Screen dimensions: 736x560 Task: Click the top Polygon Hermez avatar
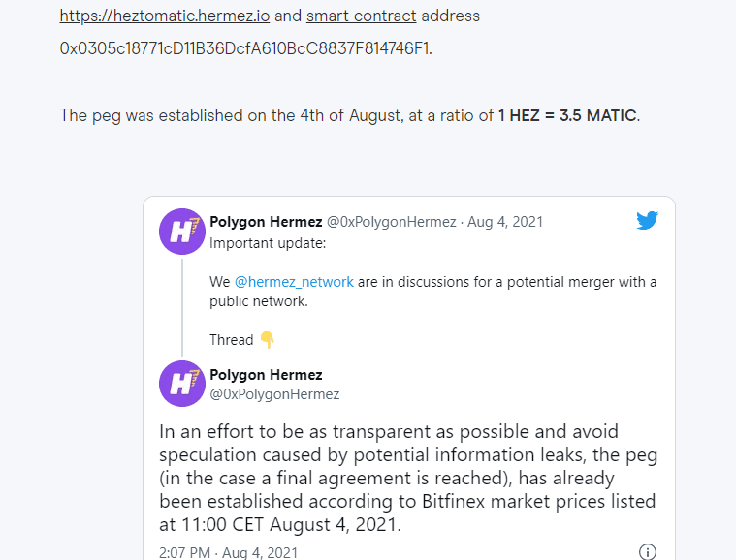[x=182, y=232]
